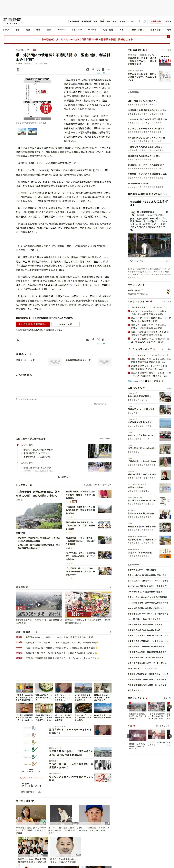Open the help question-mark icon in header
The image size is (174, 868).
(144, 21)
